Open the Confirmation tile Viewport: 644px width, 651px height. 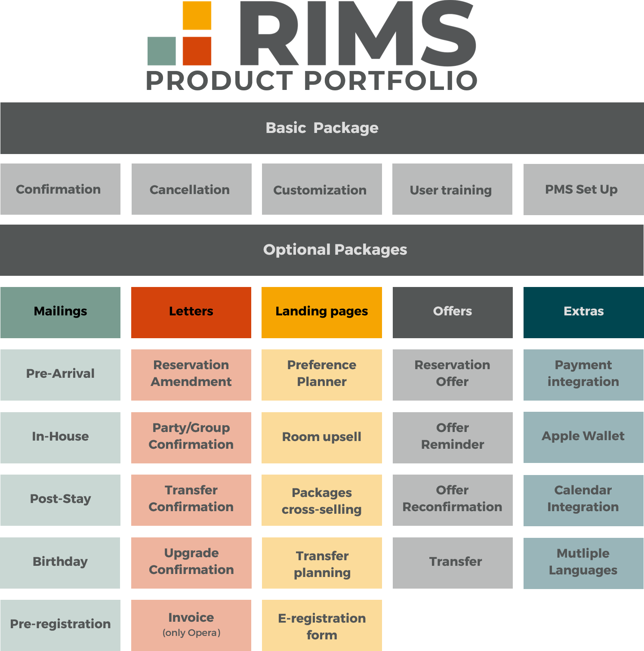(60, 189)
